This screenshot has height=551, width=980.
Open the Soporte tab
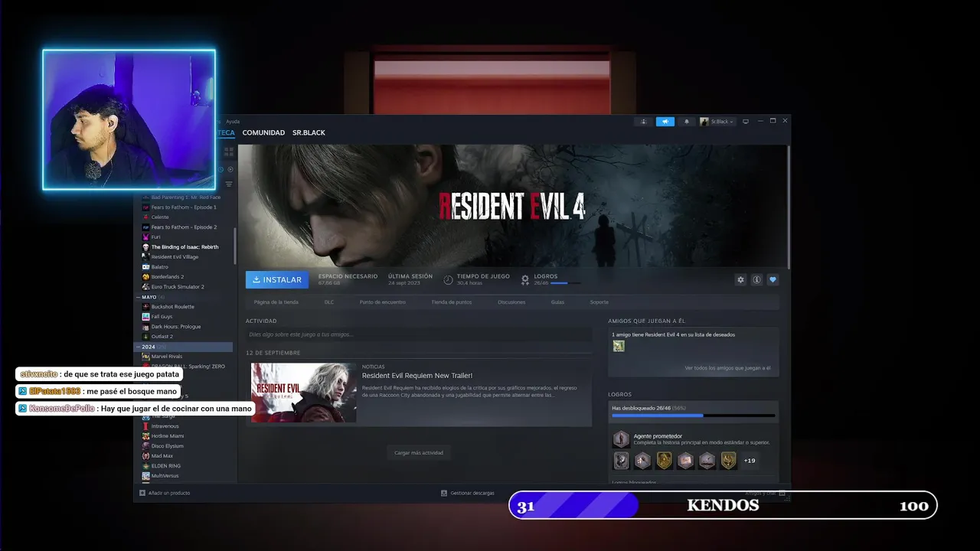pyautogui.click(x=599, y=302)
